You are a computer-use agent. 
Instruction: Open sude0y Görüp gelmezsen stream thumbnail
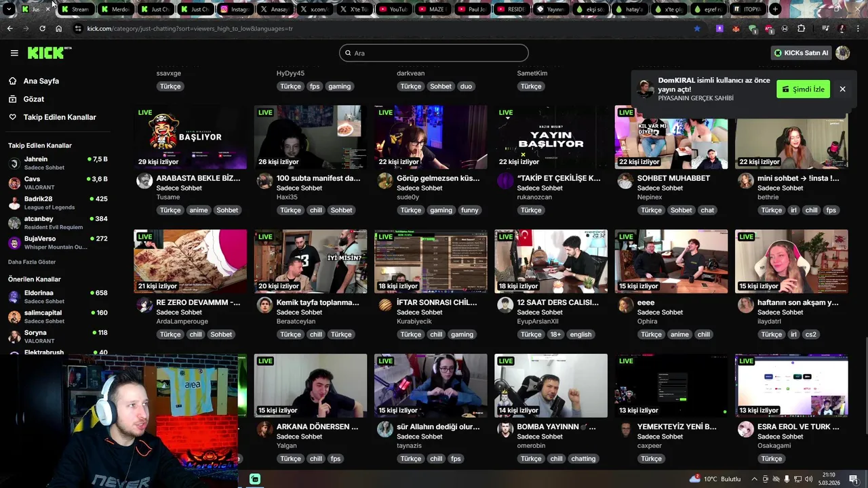[x=431, y=137]
